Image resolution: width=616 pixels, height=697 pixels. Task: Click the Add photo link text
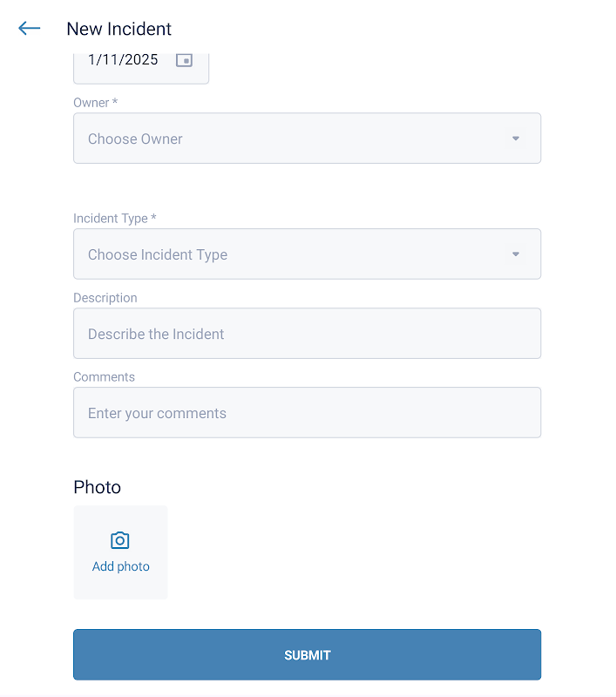point(121,566)
